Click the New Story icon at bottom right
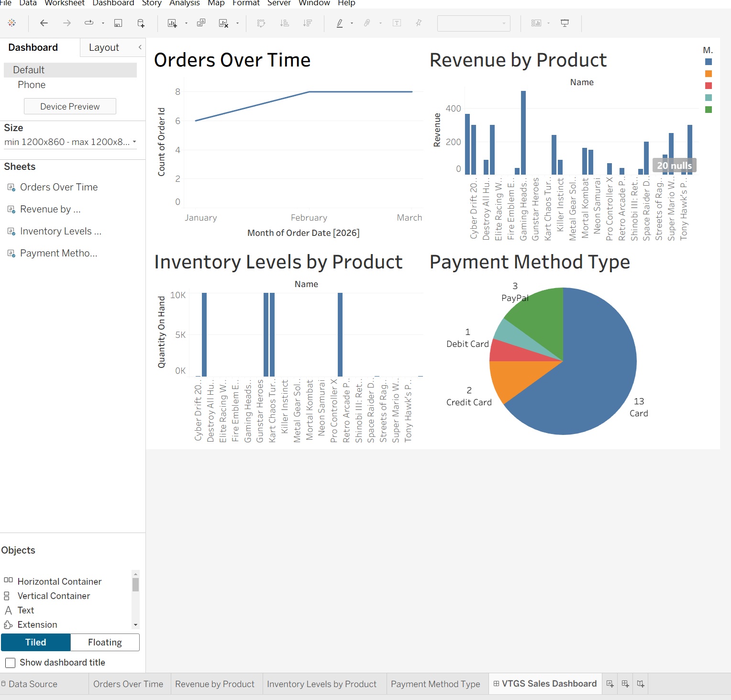The image size is (731, 700). (641, 684)
